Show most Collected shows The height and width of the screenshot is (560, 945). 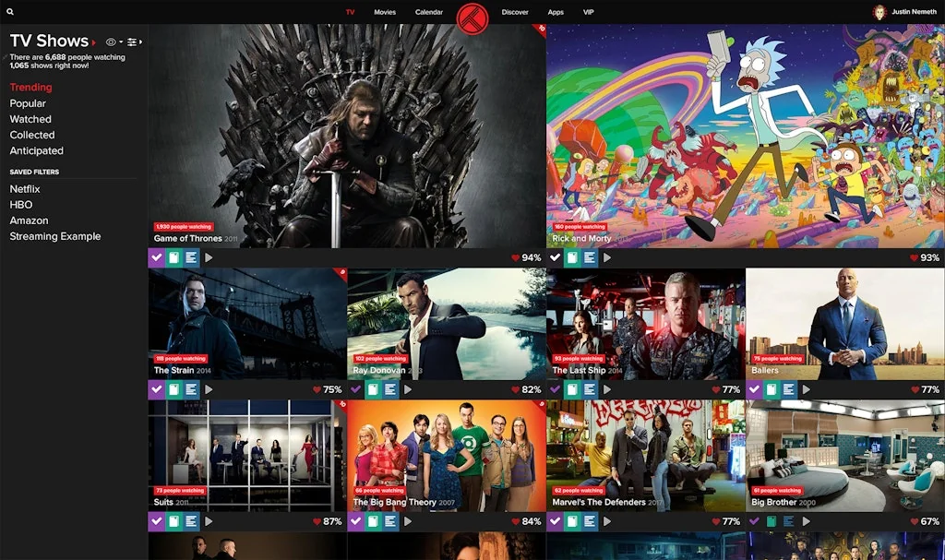click(32, 135)
